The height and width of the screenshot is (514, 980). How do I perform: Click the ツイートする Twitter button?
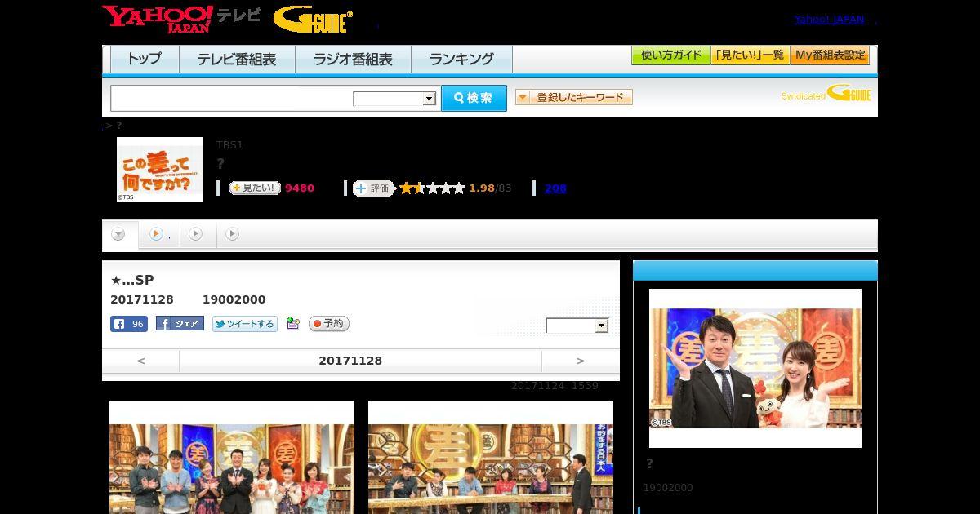tap(245, 324)
